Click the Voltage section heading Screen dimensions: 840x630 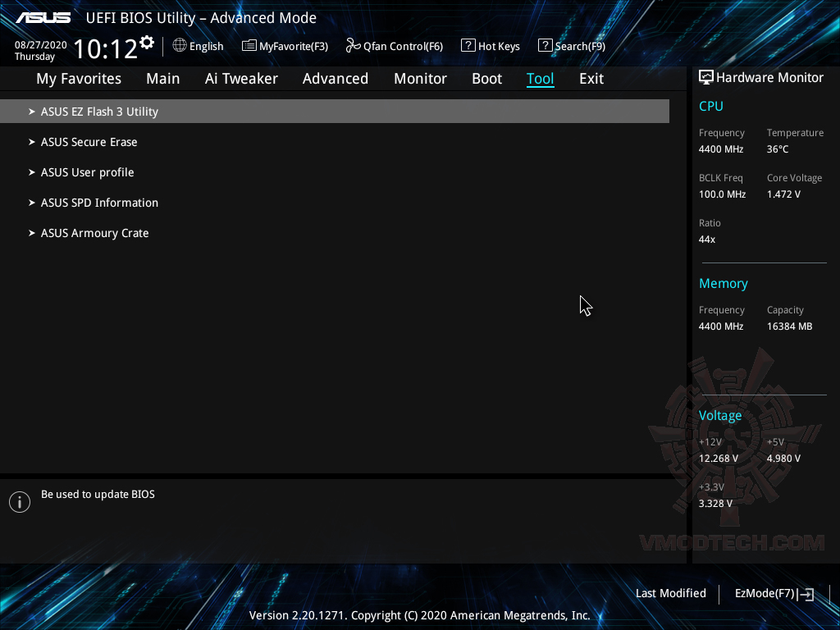coord(720,416)
